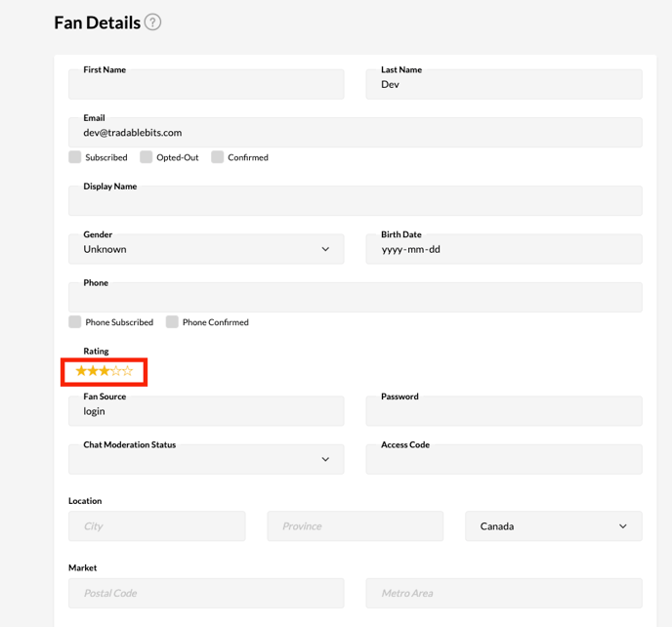Expand the Chat Moderation Status dropdown
Viewport: 672px width, 627px height.
pos(206,459)
